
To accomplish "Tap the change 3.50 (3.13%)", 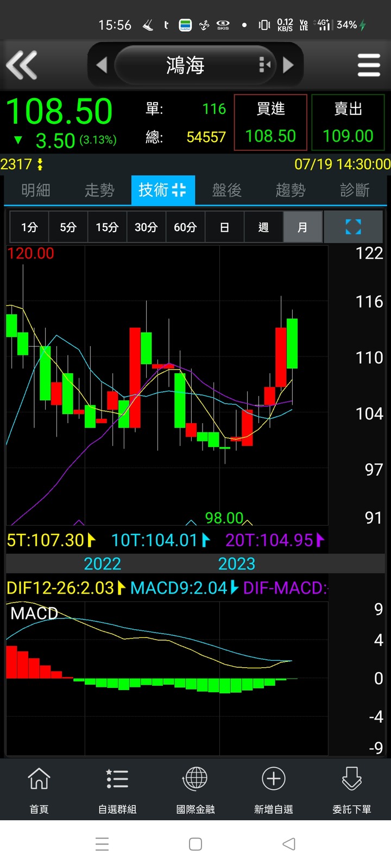I will (65, 141).
